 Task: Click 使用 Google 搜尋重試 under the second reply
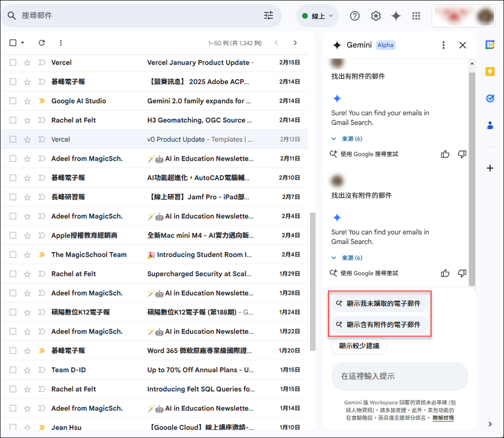point(364,273)
